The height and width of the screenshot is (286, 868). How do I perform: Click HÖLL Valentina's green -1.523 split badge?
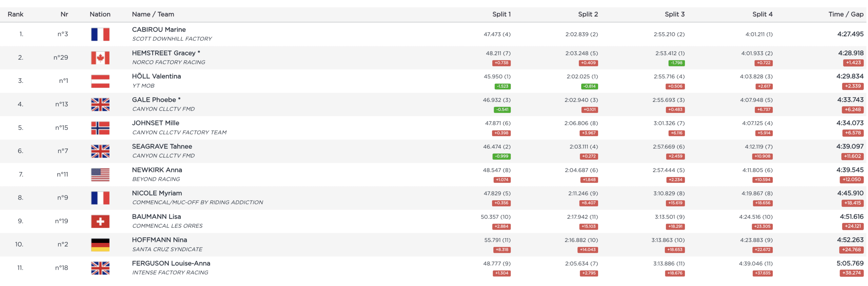(502, 87)
